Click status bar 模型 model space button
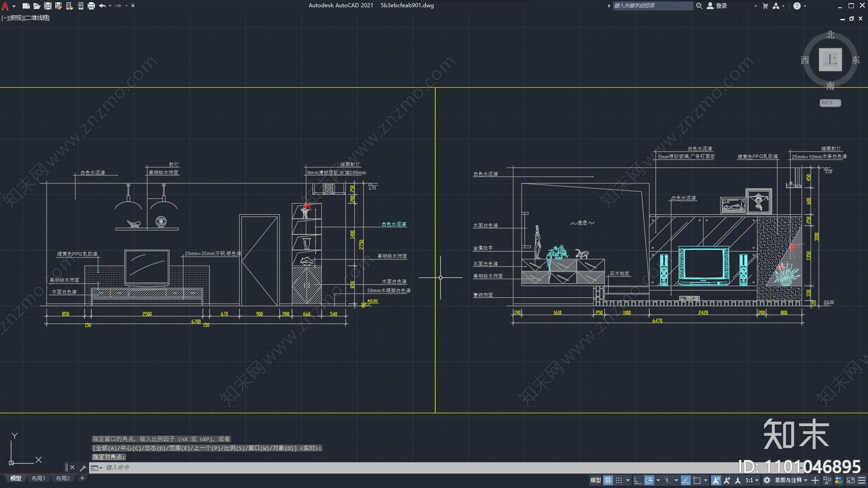The image size is (868, 488). point(596,480)
